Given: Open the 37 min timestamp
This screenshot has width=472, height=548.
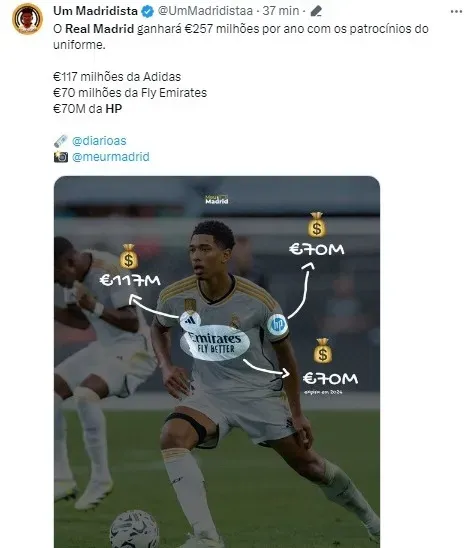Looking at the screenshot, I should click(281, 11).
